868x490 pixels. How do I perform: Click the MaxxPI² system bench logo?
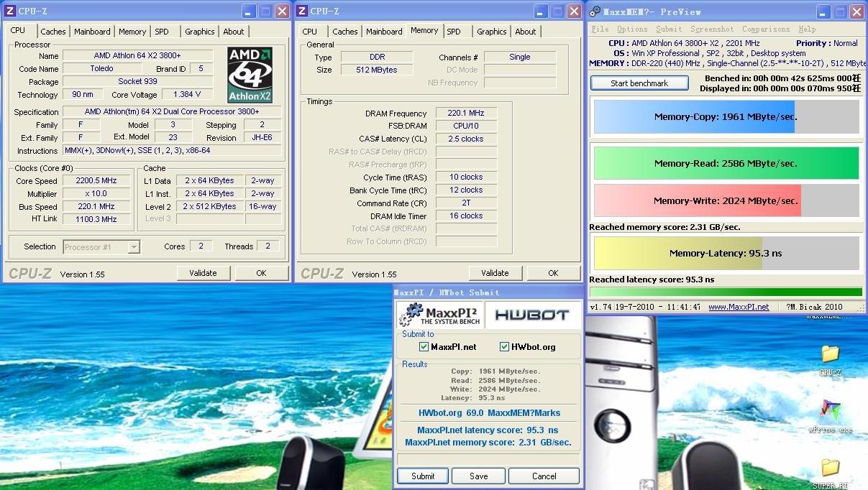pyautogui.click(x=441, y=315)
